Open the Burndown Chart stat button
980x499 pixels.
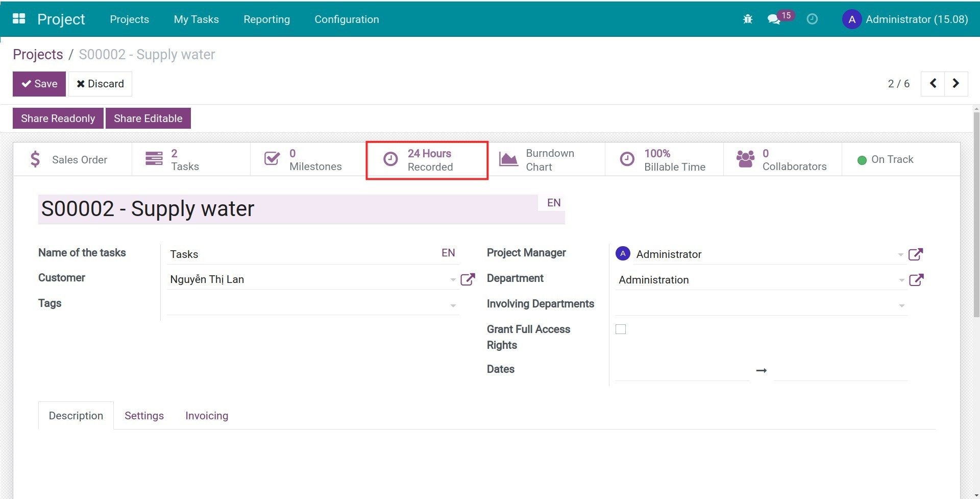548,159
